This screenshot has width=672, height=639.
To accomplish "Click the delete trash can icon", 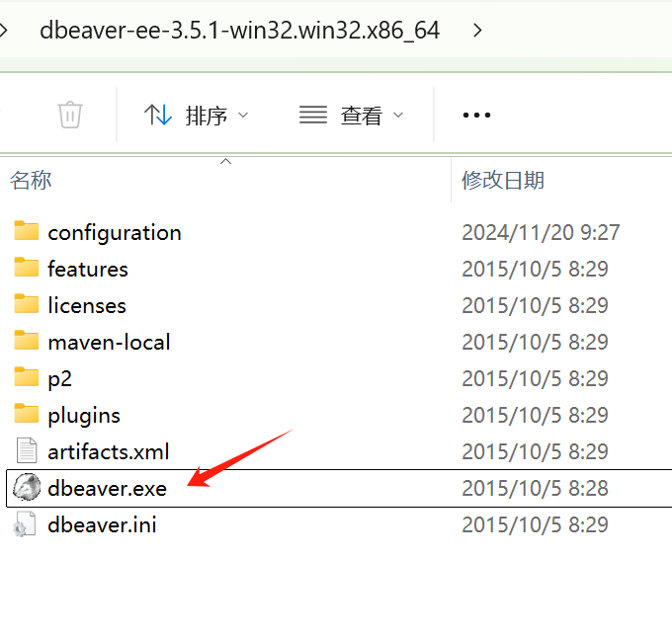I will point(70,115).
